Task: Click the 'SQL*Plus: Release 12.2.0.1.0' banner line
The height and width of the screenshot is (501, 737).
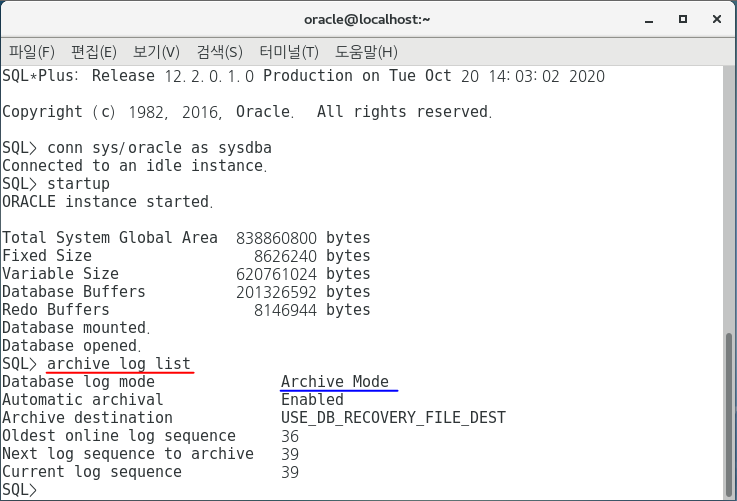Action: tap(303, 76)
